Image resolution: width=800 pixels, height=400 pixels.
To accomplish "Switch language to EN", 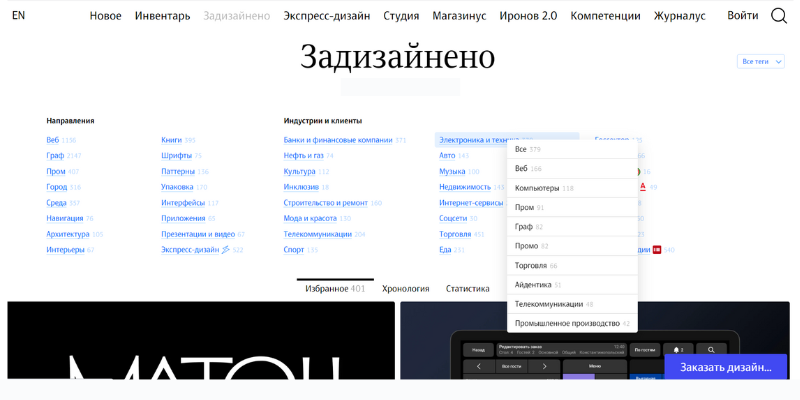I will pyautogui.click(x=18, y=16).
